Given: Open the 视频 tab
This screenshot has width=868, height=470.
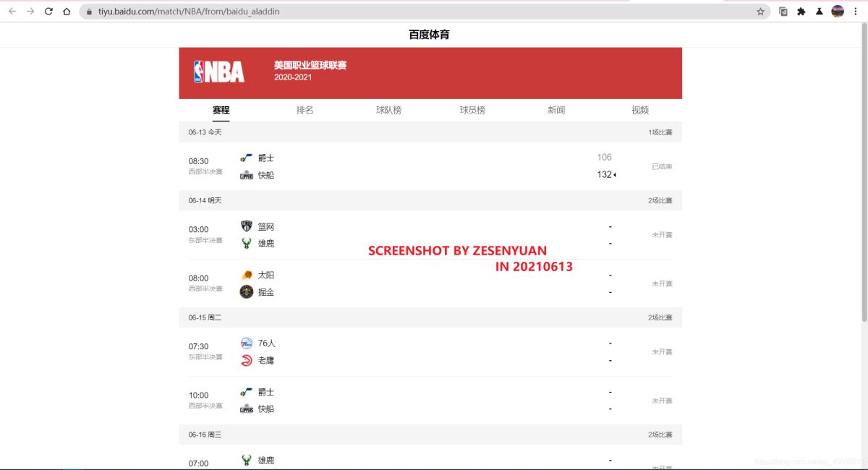Looking at the screenshot, I should click(x=640, y=110).
